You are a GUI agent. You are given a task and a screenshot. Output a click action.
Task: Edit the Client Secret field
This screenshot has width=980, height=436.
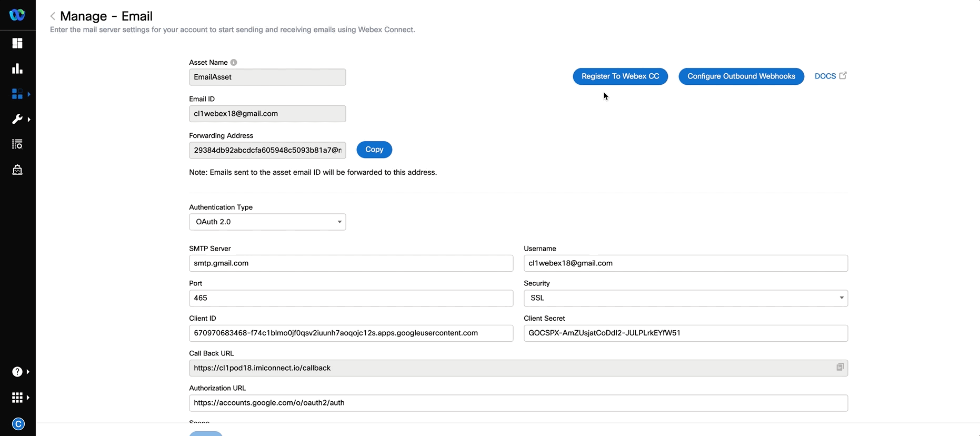click(x=686, y=333)
